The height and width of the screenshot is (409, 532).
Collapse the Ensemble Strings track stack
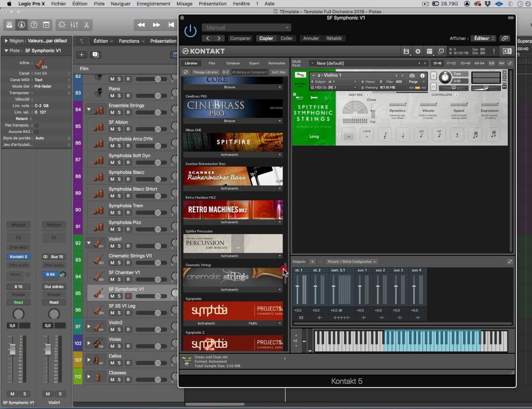tap(89, 109)
